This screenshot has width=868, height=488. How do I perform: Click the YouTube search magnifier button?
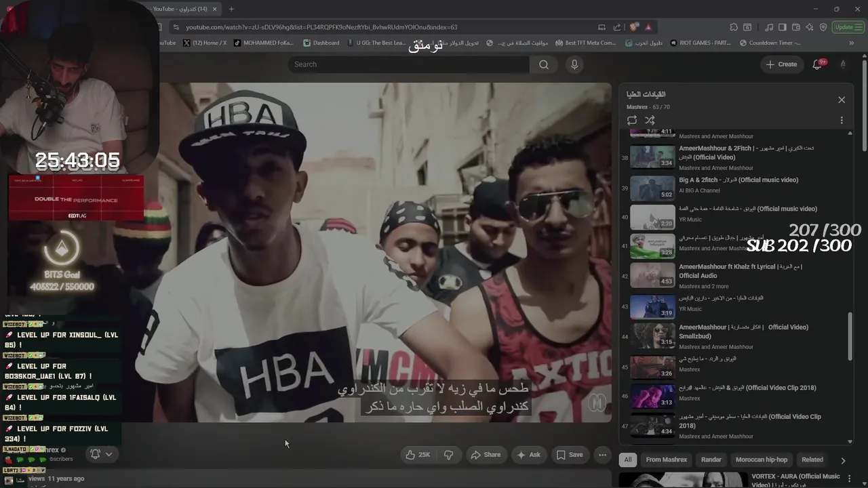coord(544,64)
